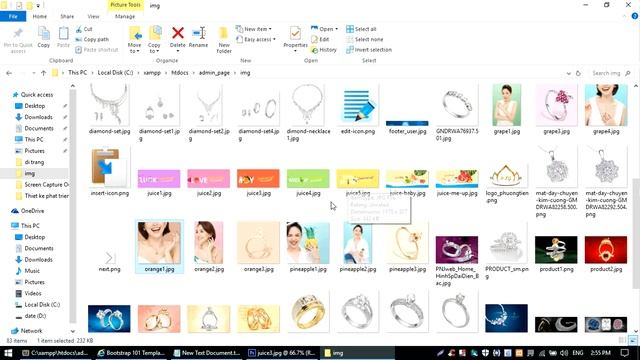Click the Back navigation arrow

pyautogui.click(x=9, y=73)
